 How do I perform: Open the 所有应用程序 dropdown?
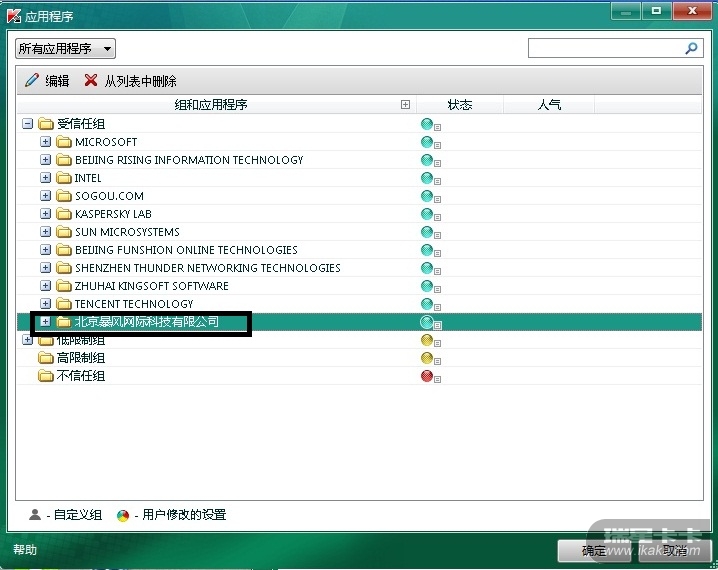[65, 49]
